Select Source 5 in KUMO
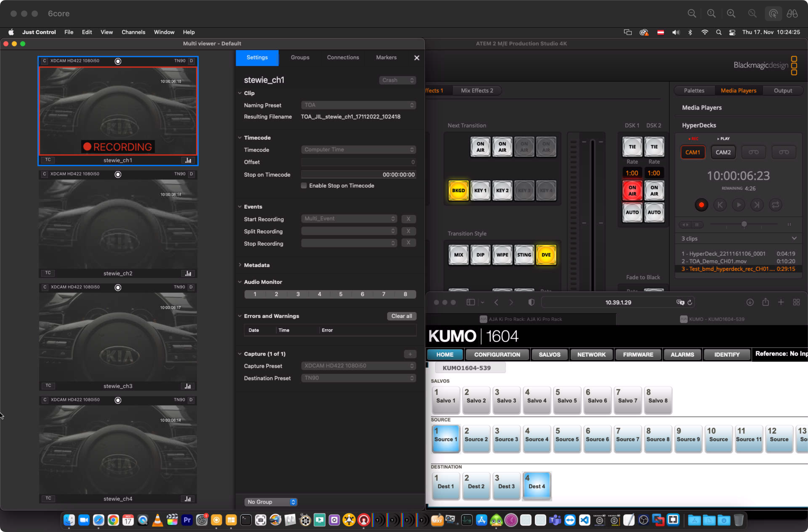The image size is (808, 532). (567, 438)
